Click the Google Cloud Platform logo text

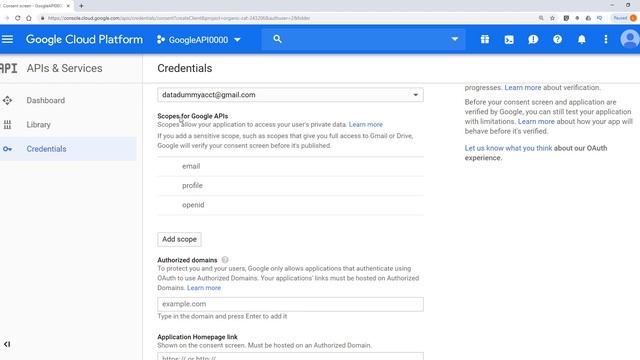[84, 40]
